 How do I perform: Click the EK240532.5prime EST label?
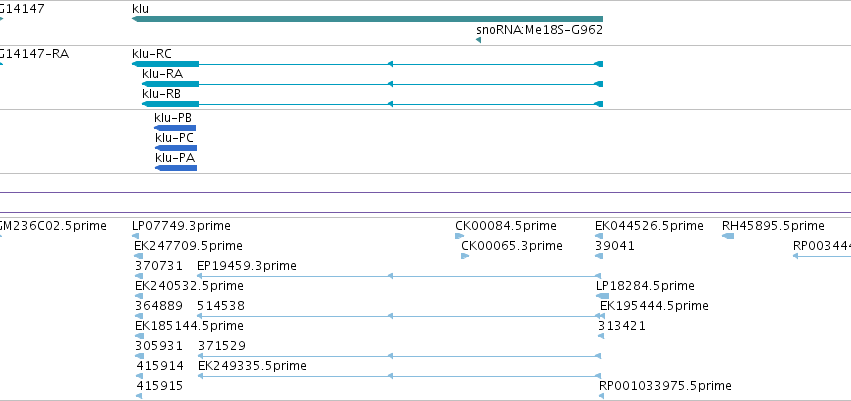click(x=189, y=286)
